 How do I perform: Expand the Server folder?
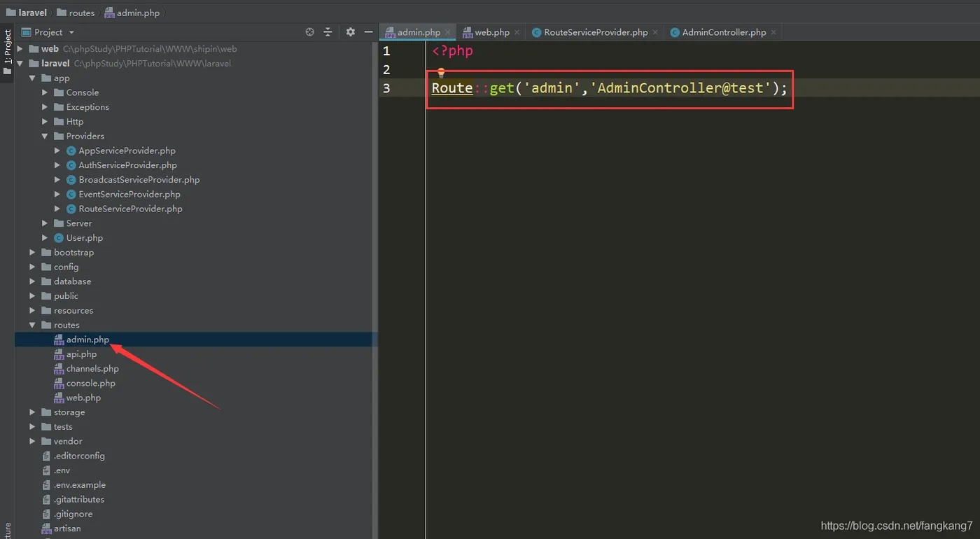[x=45, y=223]
